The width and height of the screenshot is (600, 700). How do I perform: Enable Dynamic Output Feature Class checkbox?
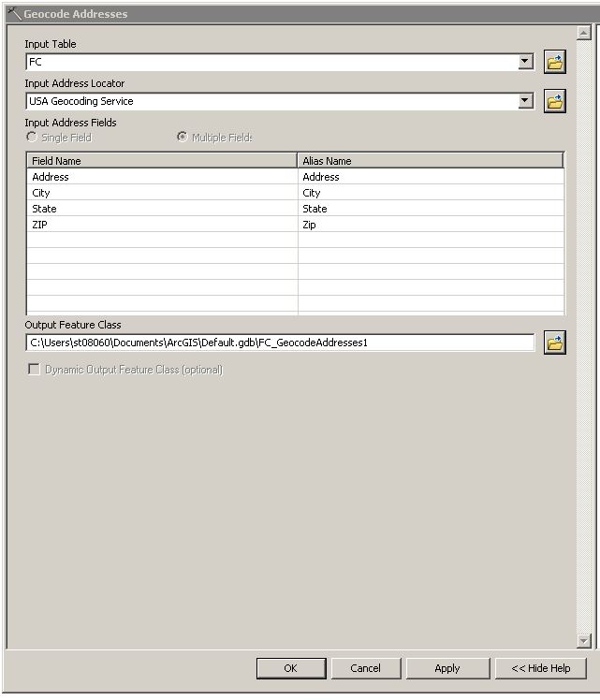tap(34, 370)
